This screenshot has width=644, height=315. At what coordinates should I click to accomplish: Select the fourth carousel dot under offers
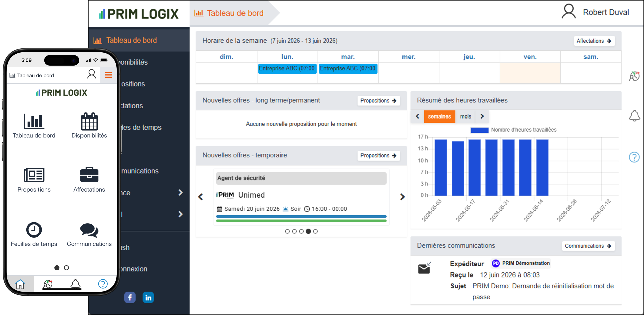pos(308,231)
